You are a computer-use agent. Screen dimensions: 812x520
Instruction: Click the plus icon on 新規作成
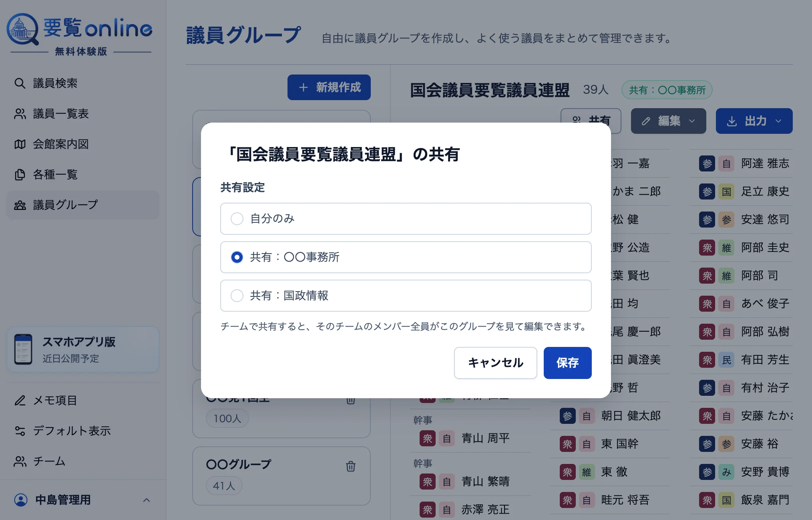pyautogui.click(x=303, y=87)
